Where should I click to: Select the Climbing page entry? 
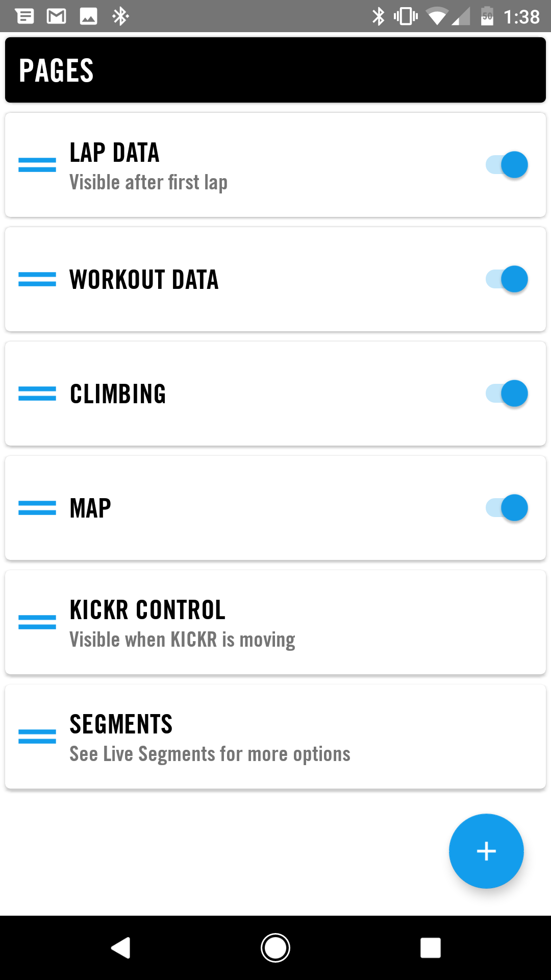[x=275, y=394]
